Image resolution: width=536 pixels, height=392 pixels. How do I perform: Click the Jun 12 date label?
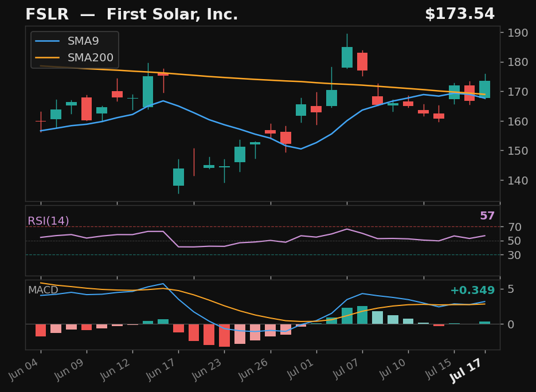(x=116, y=369)
